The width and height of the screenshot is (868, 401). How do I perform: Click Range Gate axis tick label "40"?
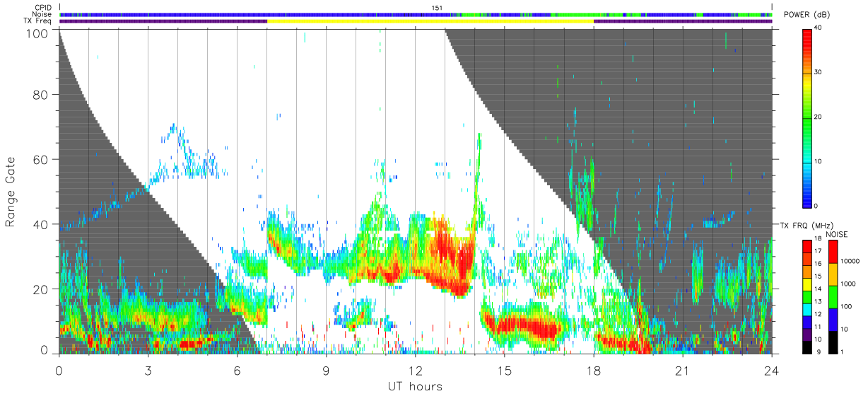pos(40,224)
